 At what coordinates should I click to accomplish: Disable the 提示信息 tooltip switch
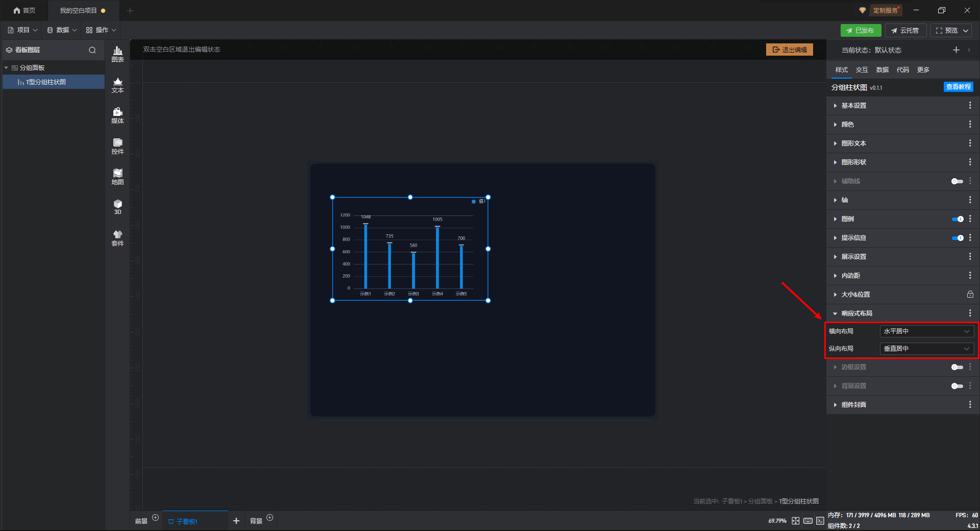[x=957, y=238]
